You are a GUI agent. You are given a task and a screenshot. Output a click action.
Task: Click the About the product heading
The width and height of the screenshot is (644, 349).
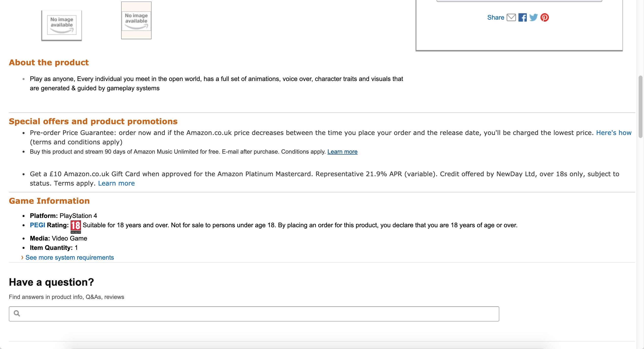pyautogui.click(x=49, y=62)
